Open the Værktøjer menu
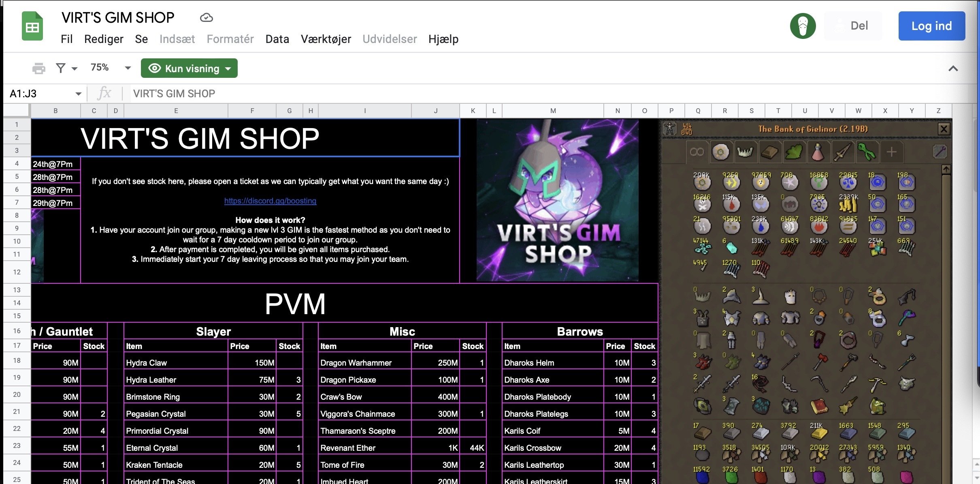 point(326,39)
